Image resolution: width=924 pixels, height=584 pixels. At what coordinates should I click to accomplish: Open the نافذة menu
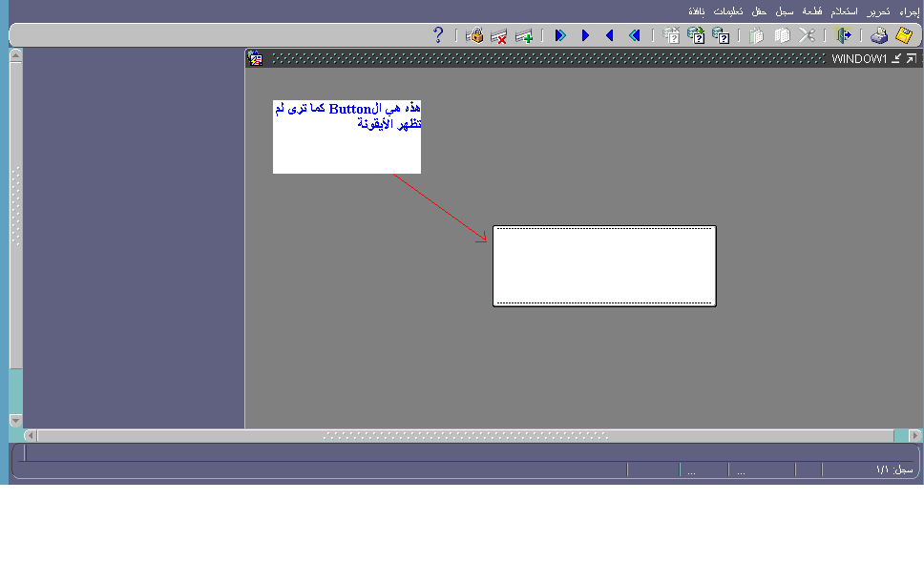[699, 11]
